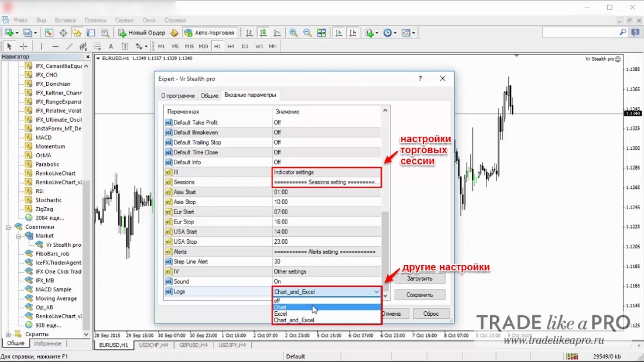Select the crosshair cursor tool

point(23,46)
